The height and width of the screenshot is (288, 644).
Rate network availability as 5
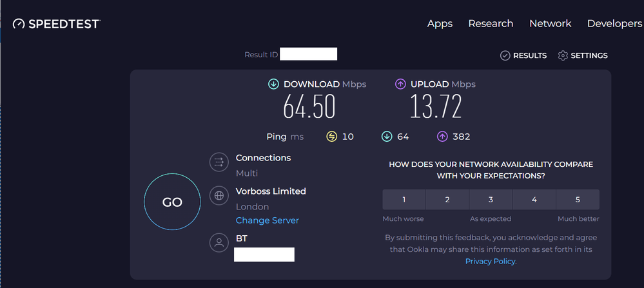578,200
